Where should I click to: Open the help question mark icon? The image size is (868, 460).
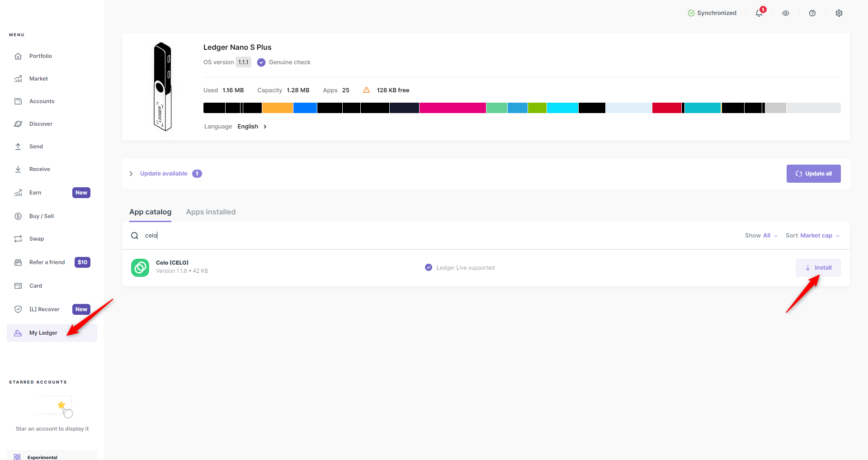[812, 13]
